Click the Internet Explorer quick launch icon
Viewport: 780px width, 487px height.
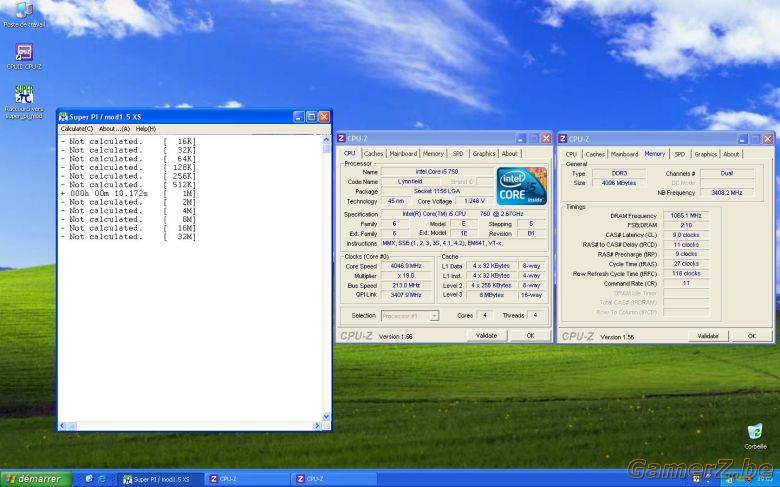click(102, 479)
